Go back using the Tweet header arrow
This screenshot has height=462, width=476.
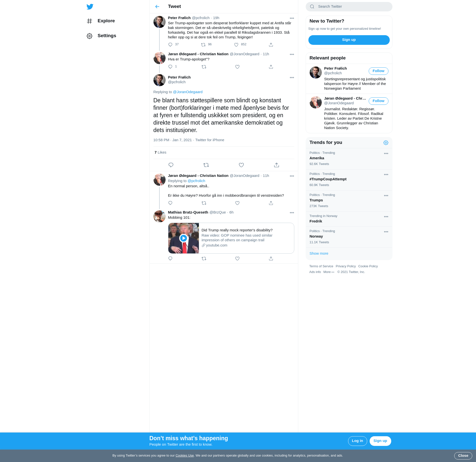click(157, 7)
